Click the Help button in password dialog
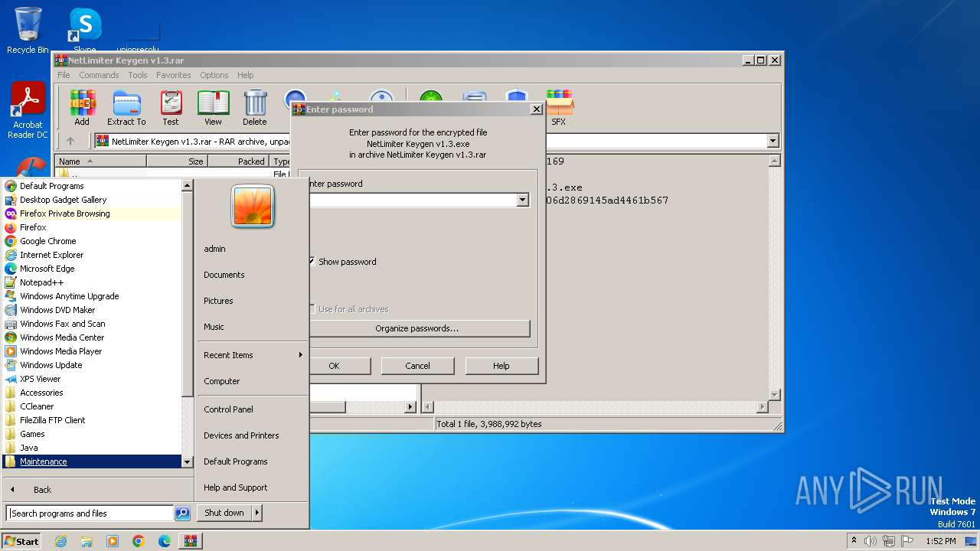Viewport: 980px width, 551px height. (501, 366)
